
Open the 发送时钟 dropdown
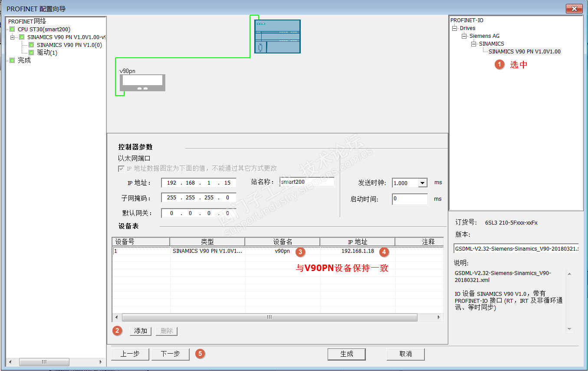click(x=423, y=183)
